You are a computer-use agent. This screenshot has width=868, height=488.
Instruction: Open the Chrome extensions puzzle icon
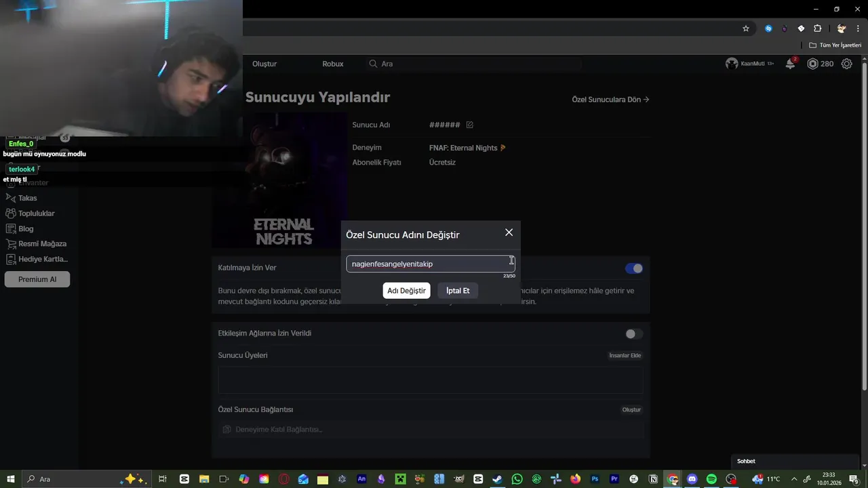pyautogui.click(x=817, y=28)
